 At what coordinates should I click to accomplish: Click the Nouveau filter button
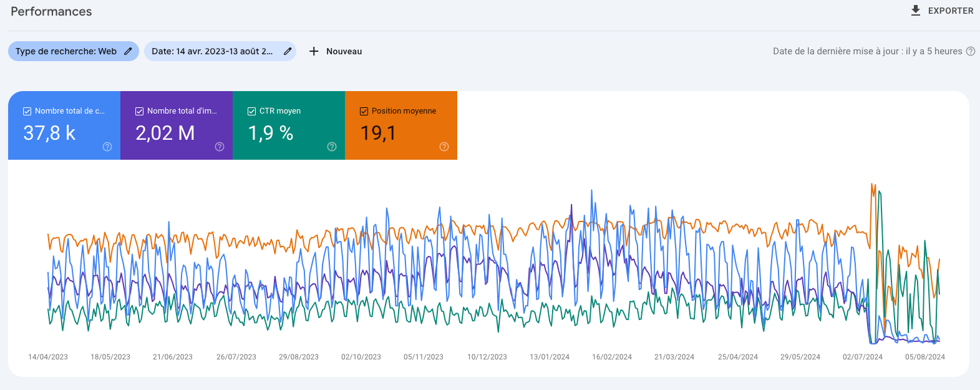344,51
